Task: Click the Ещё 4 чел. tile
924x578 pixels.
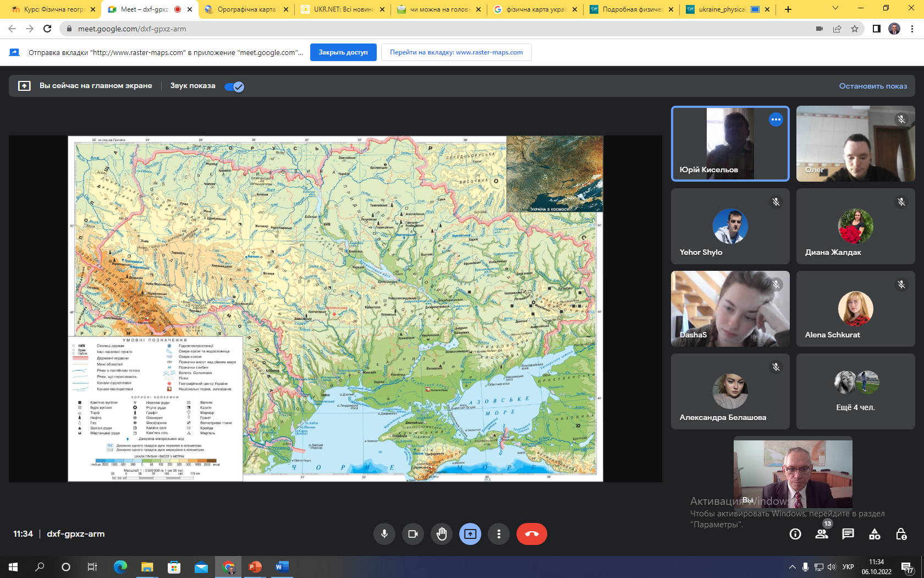Action: tap(855, 391)
